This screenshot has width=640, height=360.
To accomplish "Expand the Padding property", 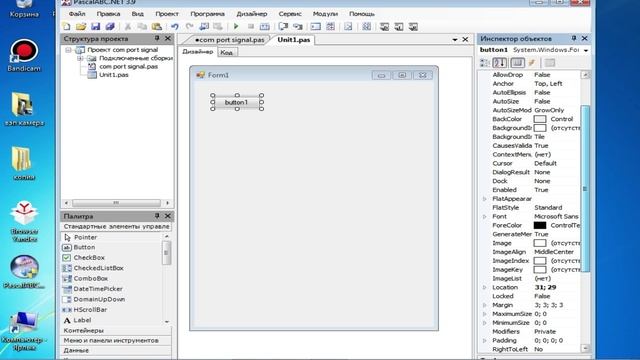I will (x=485, y=340).
